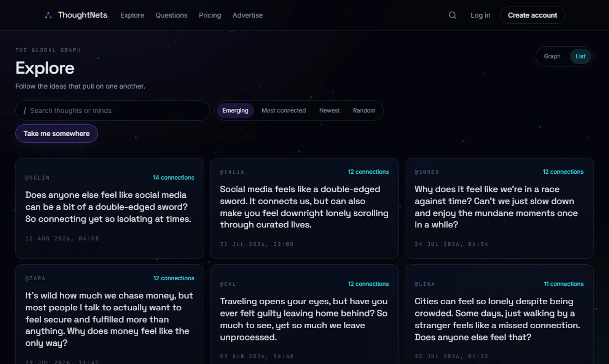This screenshot has height=364, width=609.
Task: Select the Random filter tab
Action: coord(364,111)
